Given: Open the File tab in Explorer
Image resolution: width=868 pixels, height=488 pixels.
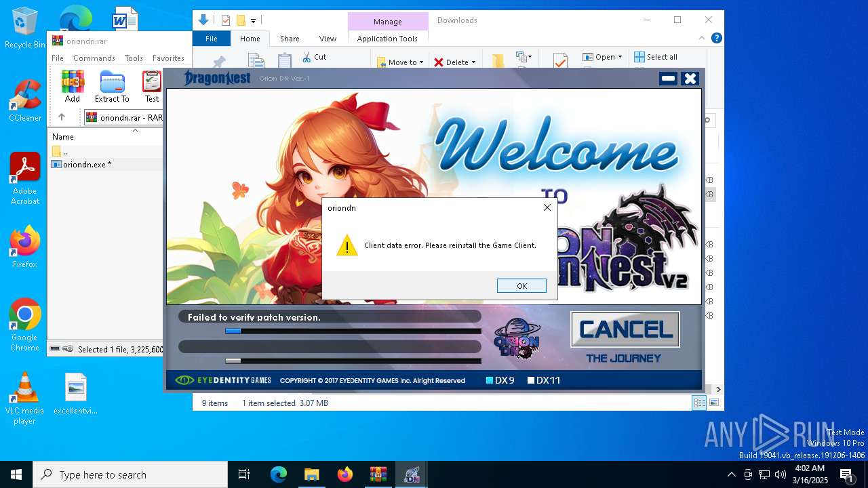Looking at the screenshot, I should coord(212,39).
